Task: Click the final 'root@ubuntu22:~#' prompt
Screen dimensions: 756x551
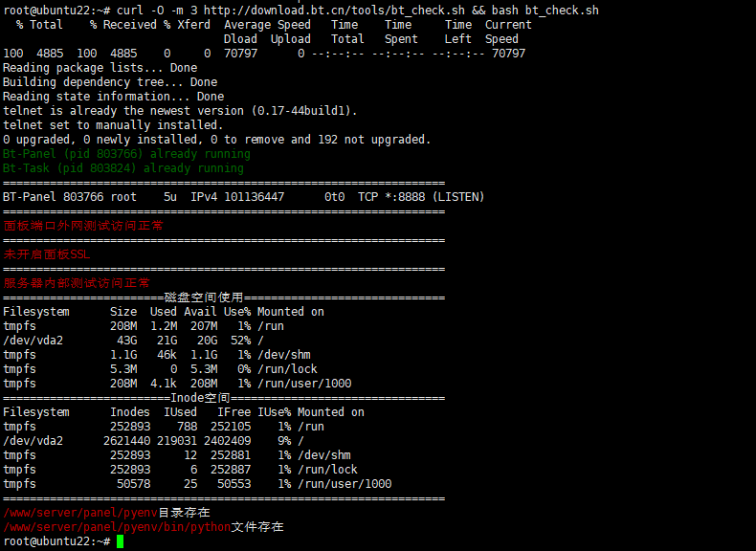Action: tap(56, 541)
